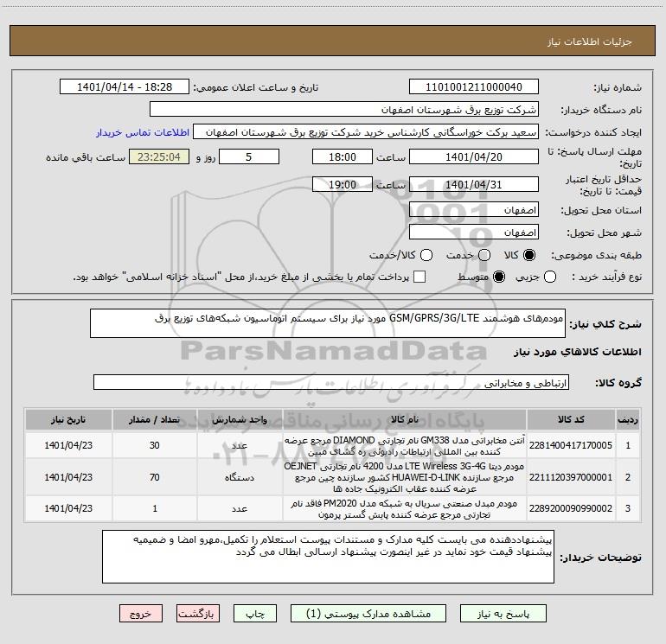Click the اطلاعات کالاهای مورد نیاز heading
Screen dimensions: 666x644
pos(577,352)
